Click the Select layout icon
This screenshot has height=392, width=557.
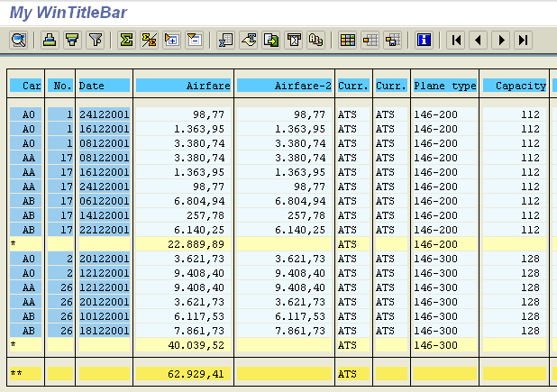point(370,40)
